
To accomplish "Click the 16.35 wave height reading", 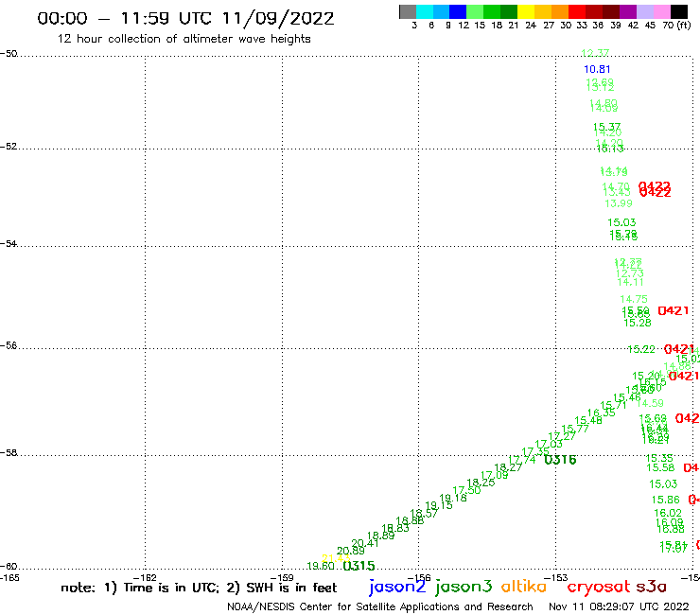I will pos(602,413).
